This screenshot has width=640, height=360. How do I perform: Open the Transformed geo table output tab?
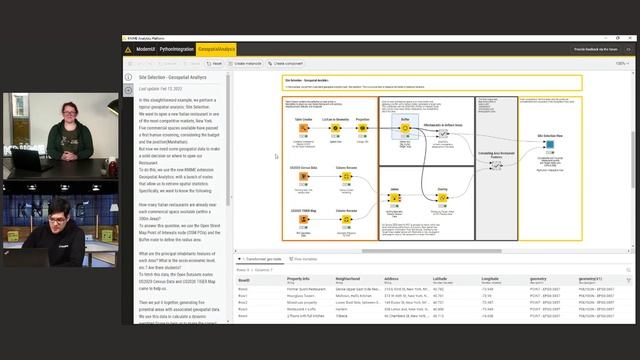[x=260, y=259]
